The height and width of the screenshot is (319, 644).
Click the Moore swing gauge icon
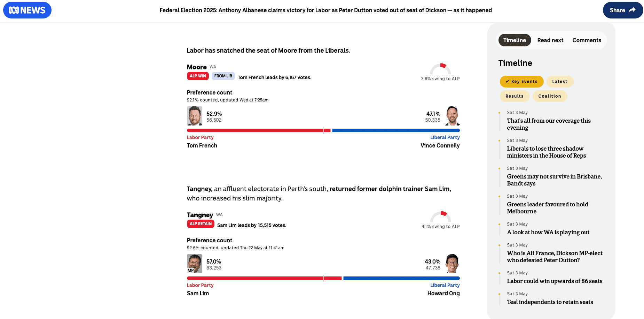[440, 69]
